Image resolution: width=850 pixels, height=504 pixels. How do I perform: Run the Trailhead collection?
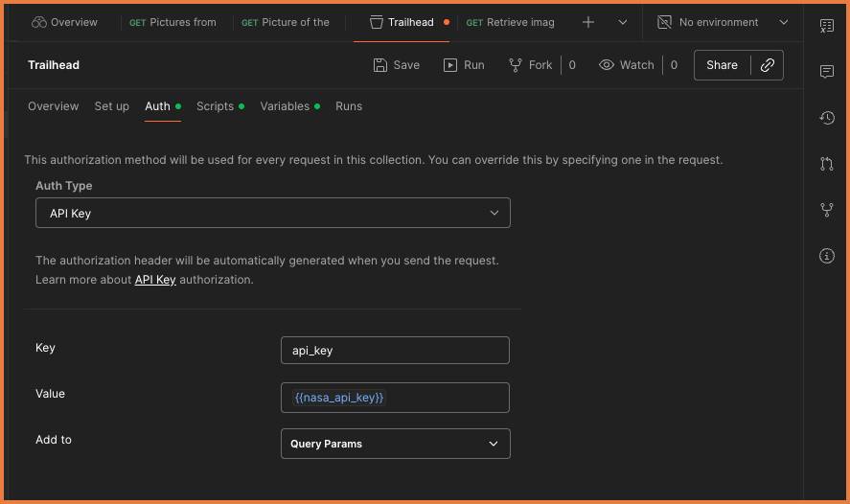click(x=464, y=65)
